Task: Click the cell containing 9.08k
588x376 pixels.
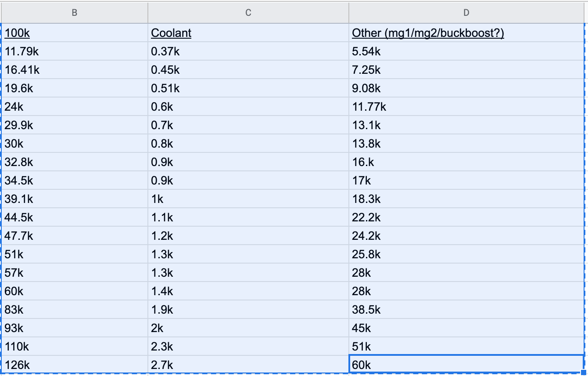Action: click(466, 88)
